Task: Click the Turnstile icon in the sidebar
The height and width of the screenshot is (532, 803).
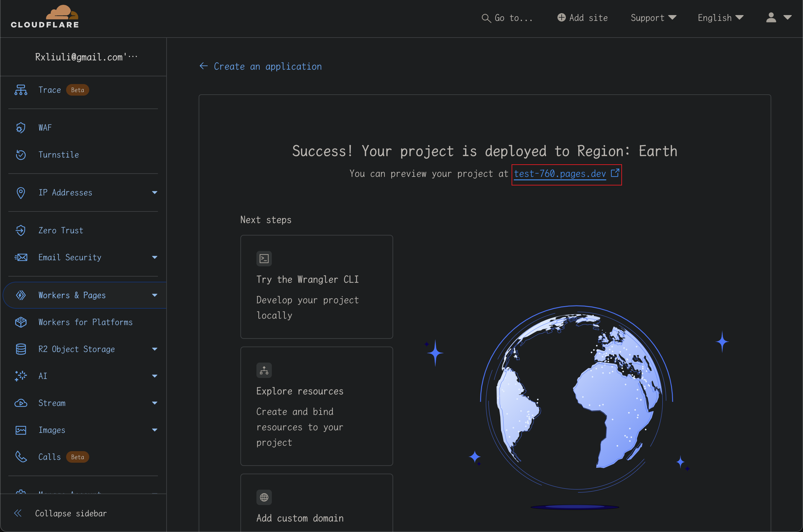Action: click(x=21, y=155)
